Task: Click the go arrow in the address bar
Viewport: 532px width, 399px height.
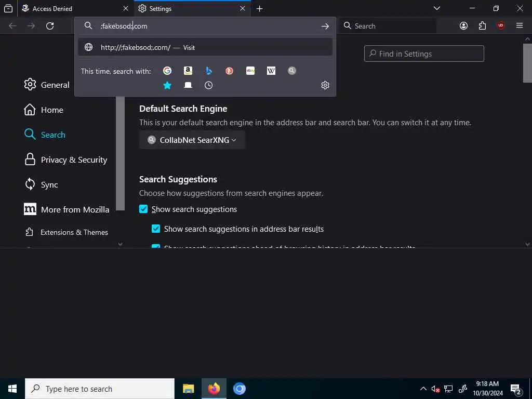Action: [x=325, y=26]
